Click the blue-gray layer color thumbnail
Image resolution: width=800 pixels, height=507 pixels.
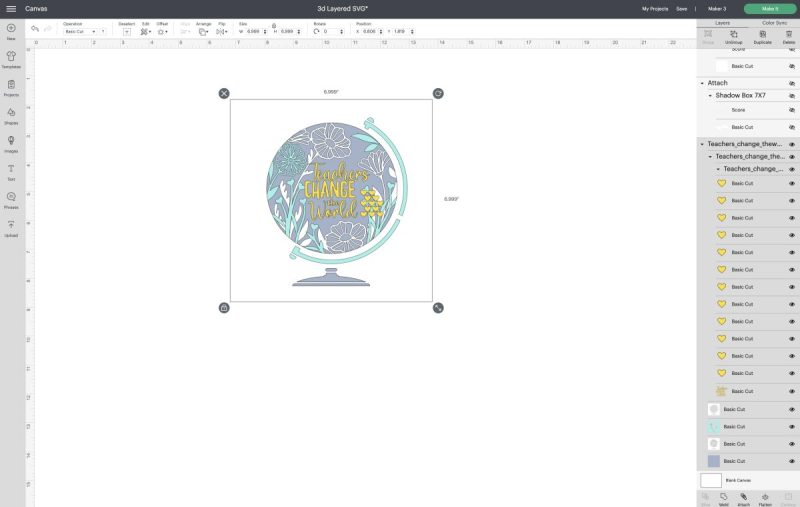(714, 461)
